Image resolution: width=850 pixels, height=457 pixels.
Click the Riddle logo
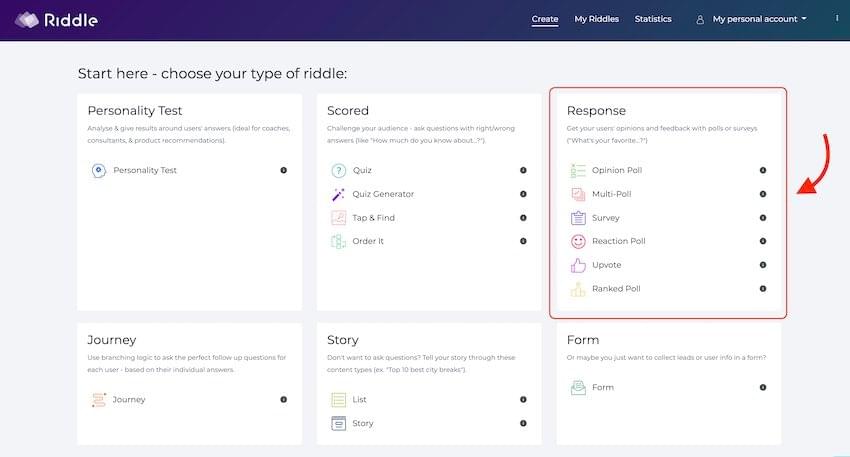click(56, 20)
